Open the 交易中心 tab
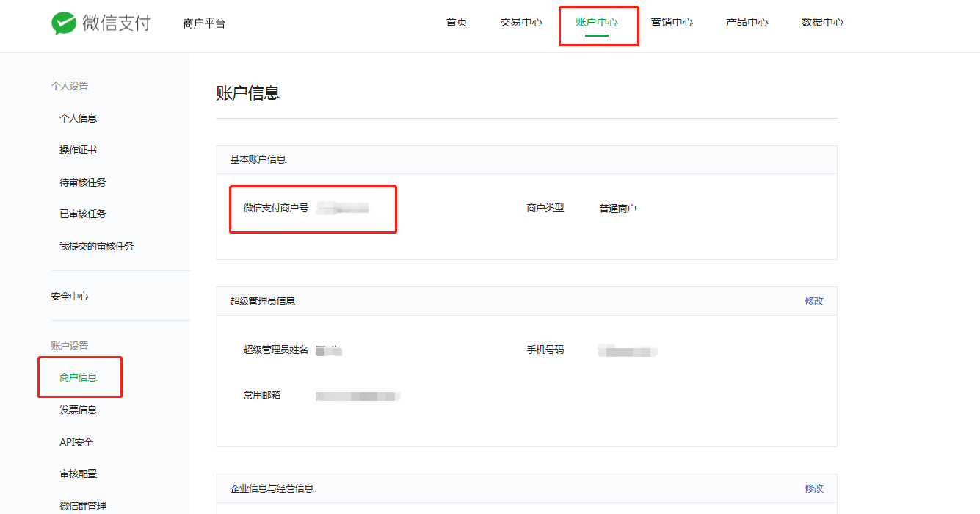This screenshot has height=514, width=980. point(521,22)
